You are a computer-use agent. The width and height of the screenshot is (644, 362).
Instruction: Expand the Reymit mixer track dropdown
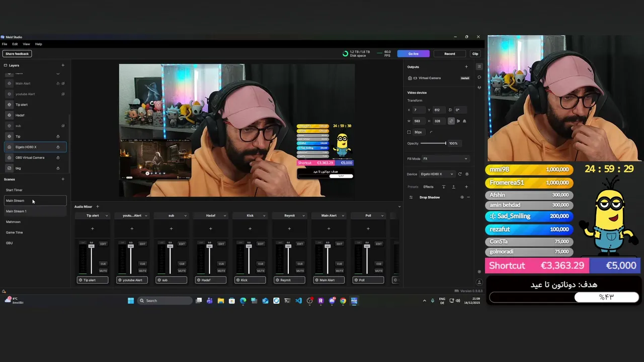303,216
